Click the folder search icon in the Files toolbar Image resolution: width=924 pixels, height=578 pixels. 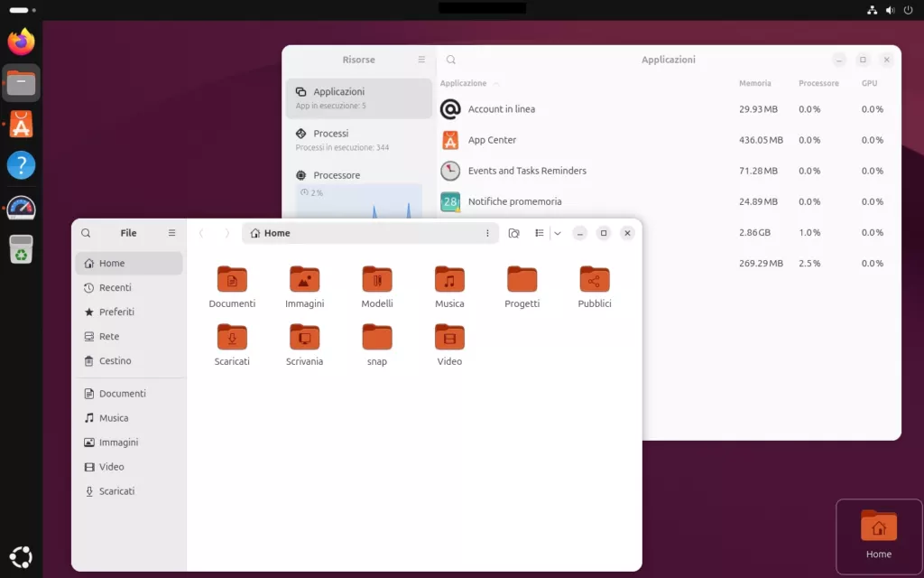(x=513, y=234)
